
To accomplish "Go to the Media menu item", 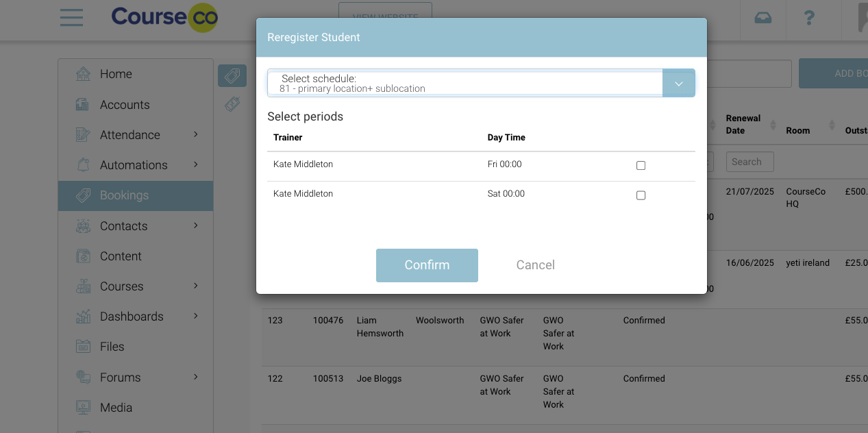I will pos(116,408).
